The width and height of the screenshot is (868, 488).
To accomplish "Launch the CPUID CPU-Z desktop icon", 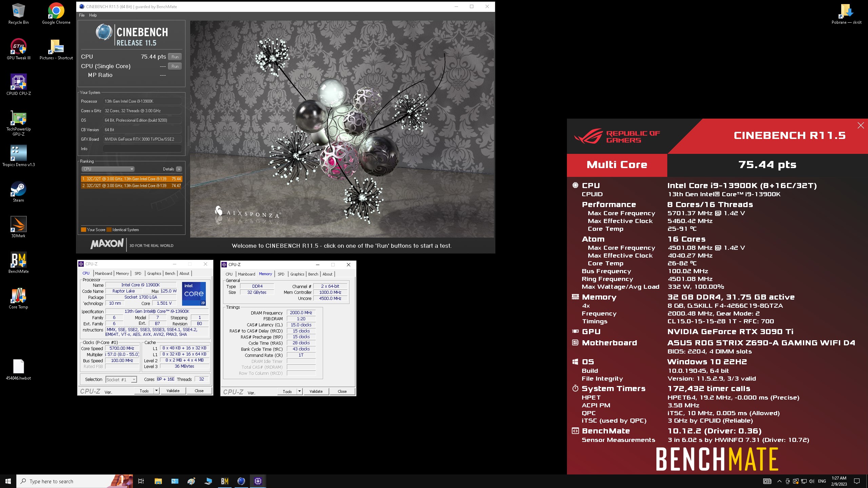I will (18, 85).
